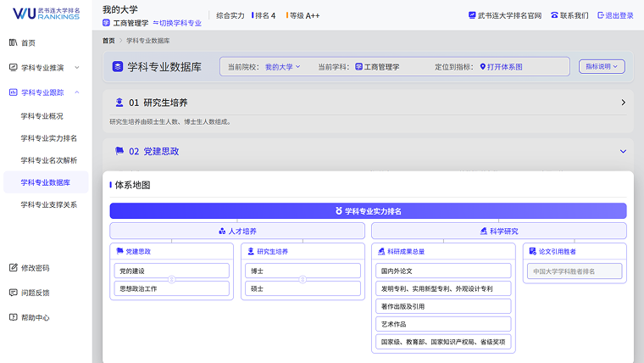Select the 科学研究 node in the map
The height and width of the screenshot is (363, 644).
click(499, 231)
